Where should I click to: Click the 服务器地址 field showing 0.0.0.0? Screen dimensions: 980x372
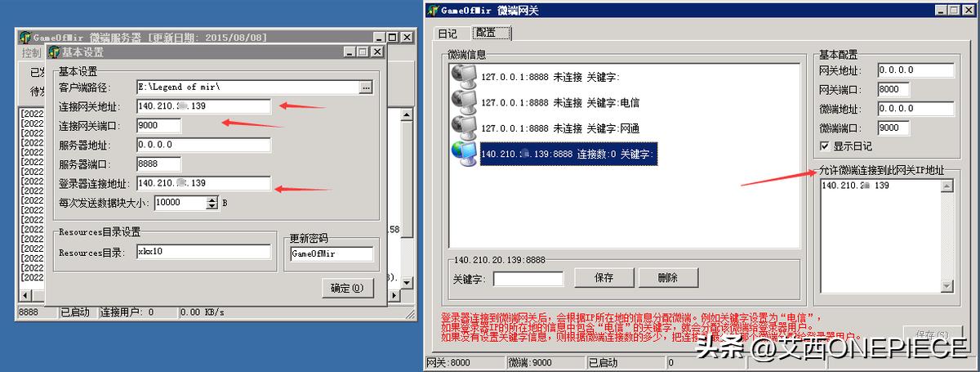[x=203, y=145]
